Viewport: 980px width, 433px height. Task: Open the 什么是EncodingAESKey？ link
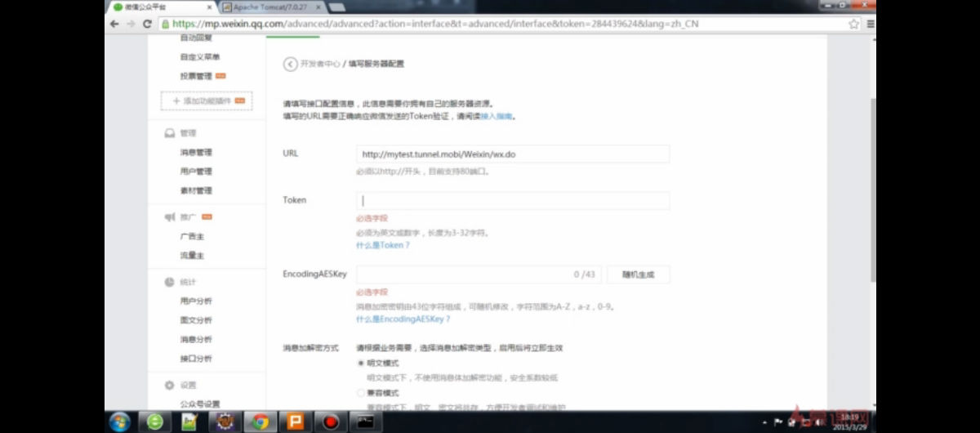(403, 319)
